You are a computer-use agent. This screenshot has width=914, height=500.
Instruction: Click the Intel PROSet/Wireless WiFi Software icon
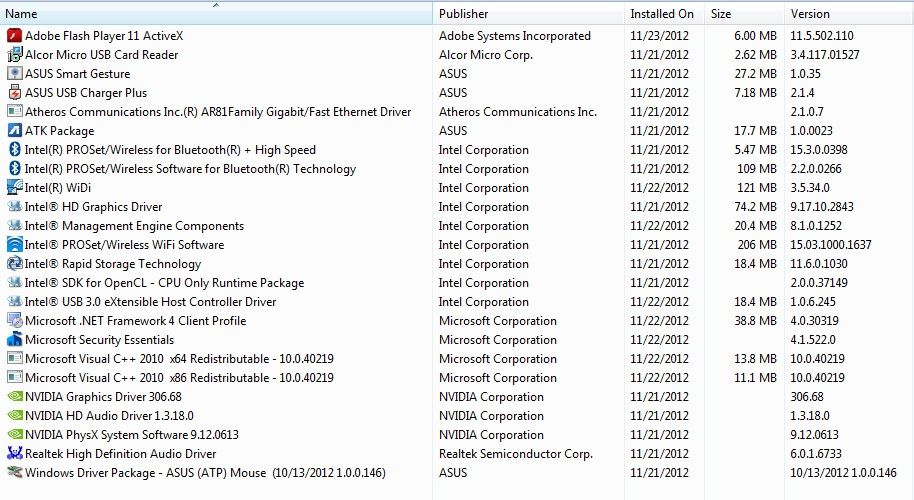[x=15, y=245]
